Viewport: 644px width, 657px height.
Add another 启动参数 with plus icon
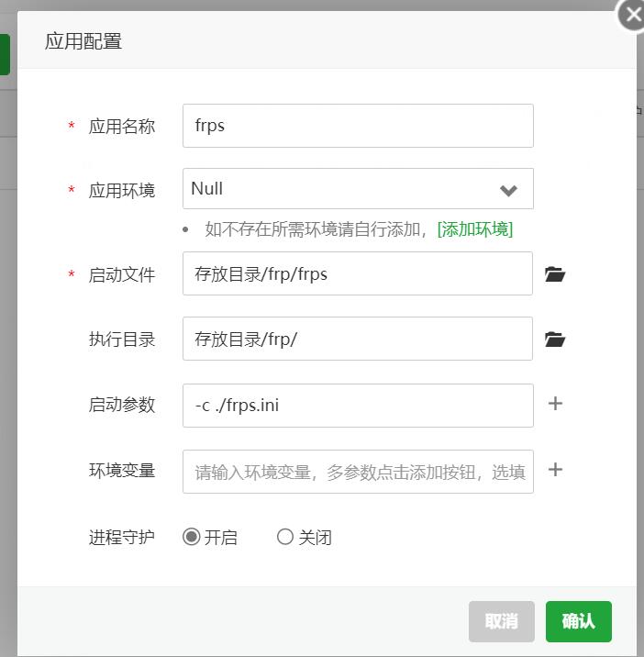tap(555, 404)
